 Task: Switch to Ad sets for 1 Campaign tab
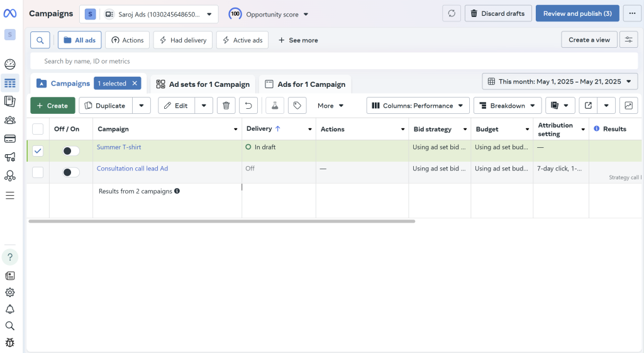point(203,84)
